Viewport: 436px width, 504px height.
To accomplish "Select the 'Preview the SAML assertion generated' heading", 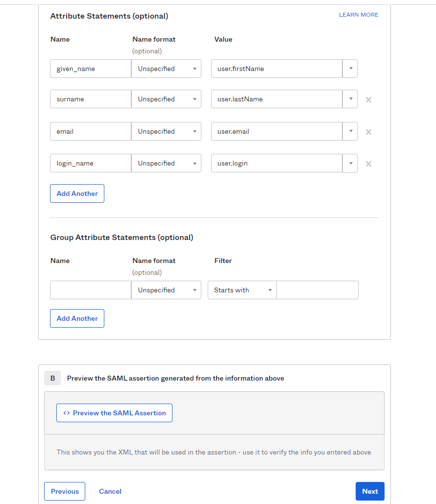I will (x=175, y=378).
